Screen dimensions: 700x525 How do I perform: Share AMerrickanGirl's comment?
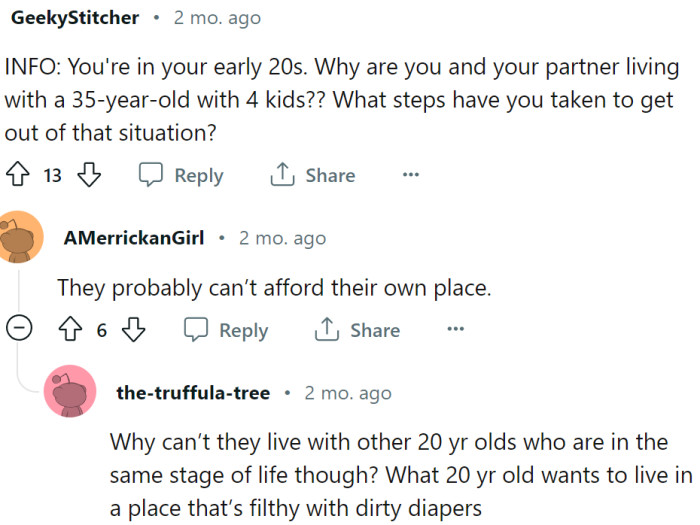click(357, 330)
